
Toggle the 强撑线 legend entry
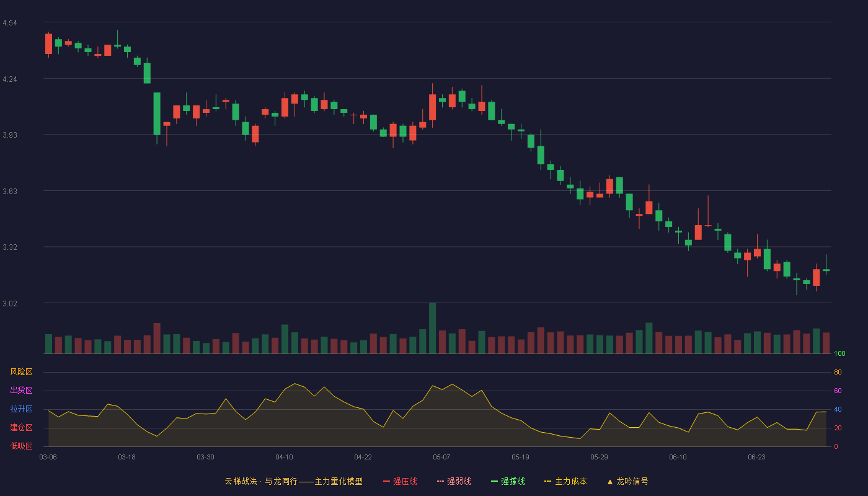(x=508, y=481)
